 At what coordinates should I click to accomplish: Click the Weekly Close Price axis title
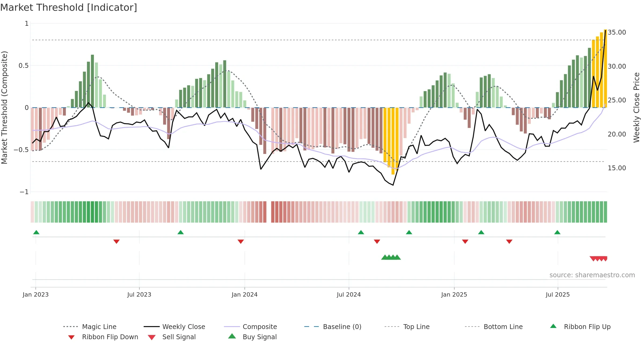pos(636,107)
